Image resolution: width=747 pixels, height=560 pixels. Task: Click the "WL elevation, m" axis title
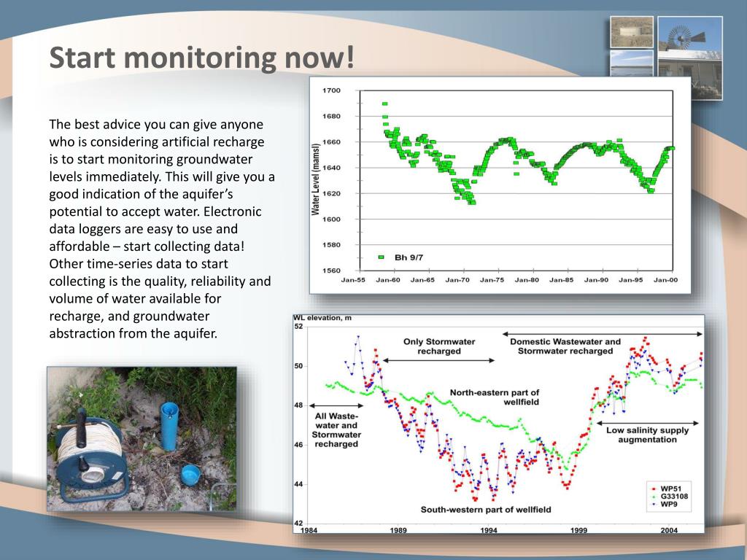pyautogui.click(x=322, y=318)
